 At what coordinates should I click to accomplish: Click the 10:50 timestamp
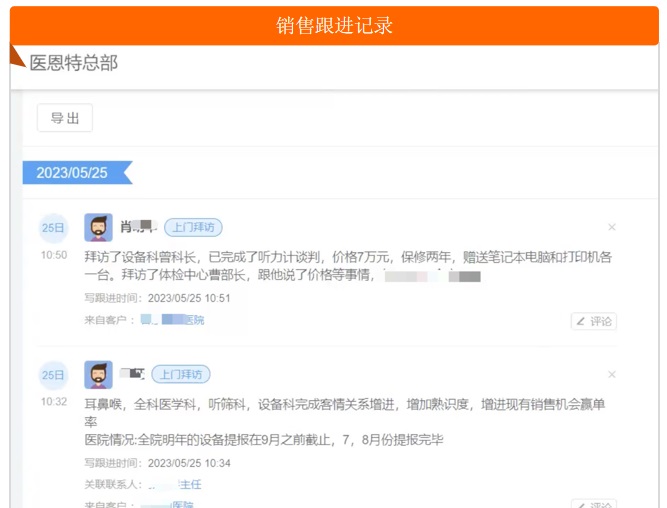(x=54, y=255)
